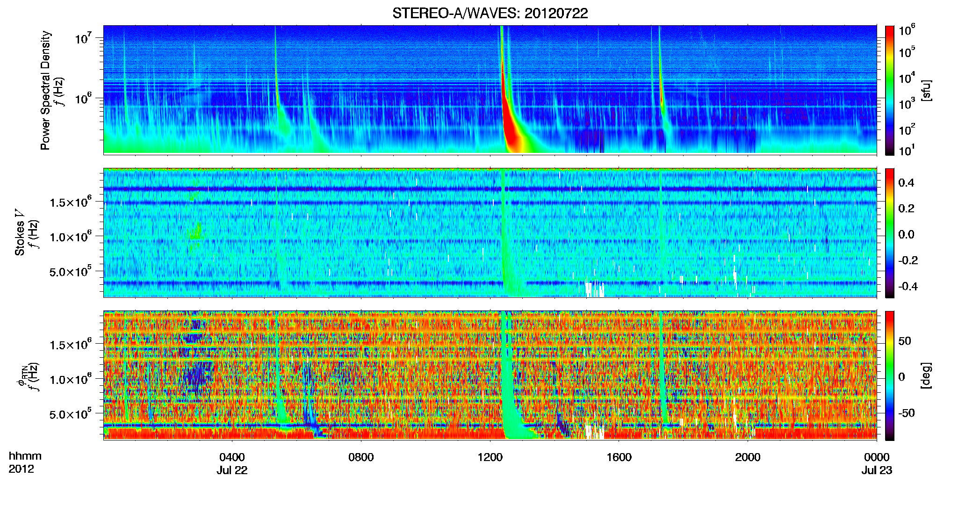Click the 10^1 label on sfu color bar
This screenshot has width=980, height=505.
pyautogui.click(x=907, y=150)
